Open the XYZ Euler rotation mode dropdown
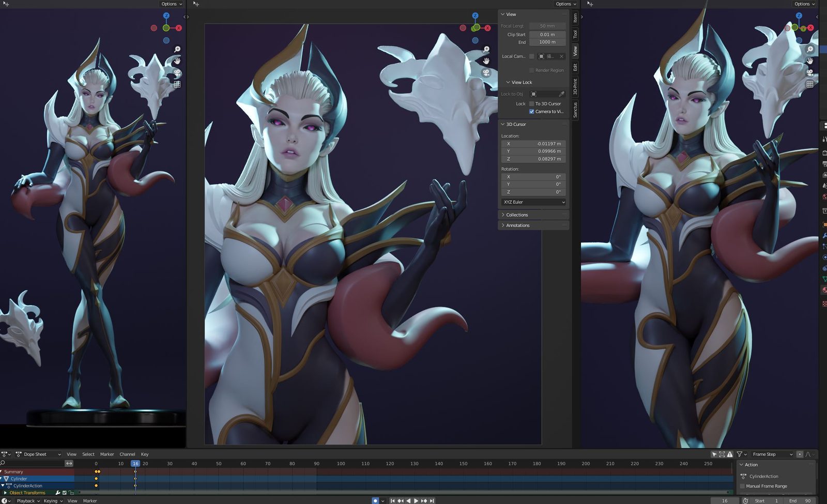The height and width of the screenshot is (504, 827). (533, 202)
